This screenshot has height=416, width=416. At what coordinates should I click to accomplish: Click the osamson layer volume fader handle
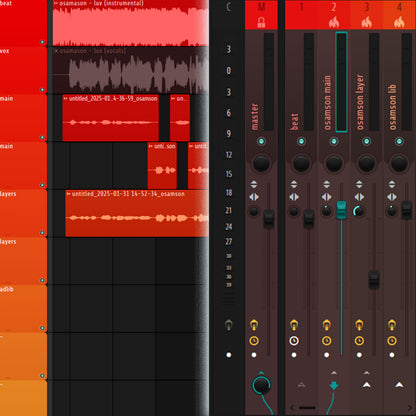374,279
